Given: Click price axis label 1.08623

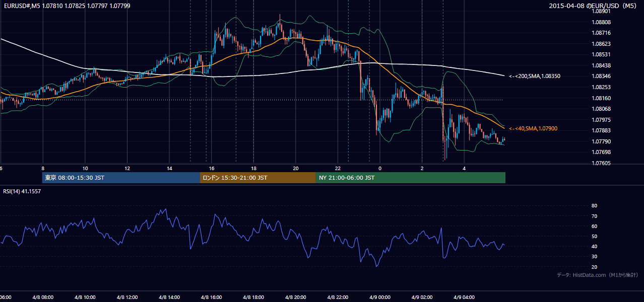Looking at the screenshot, I should (x=601, y=44).
